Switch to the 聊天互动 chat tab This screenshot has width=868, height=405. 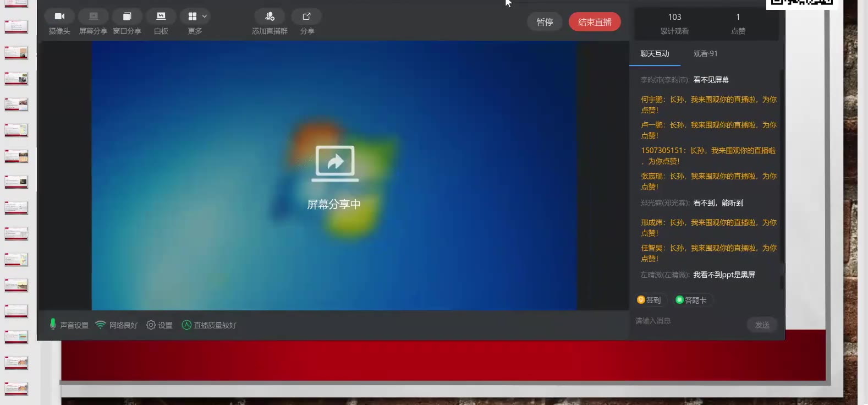click(x=655, y=54)
